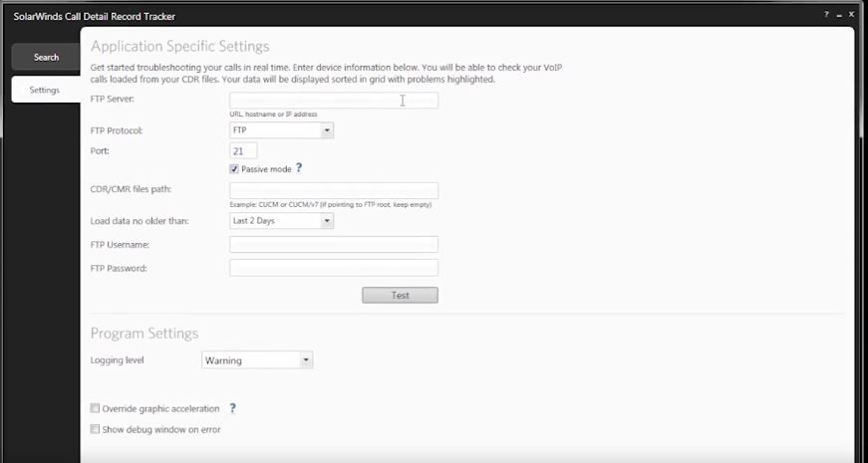Open the Search tab
This screenshot has height=463, width=868.
point(46,57)
